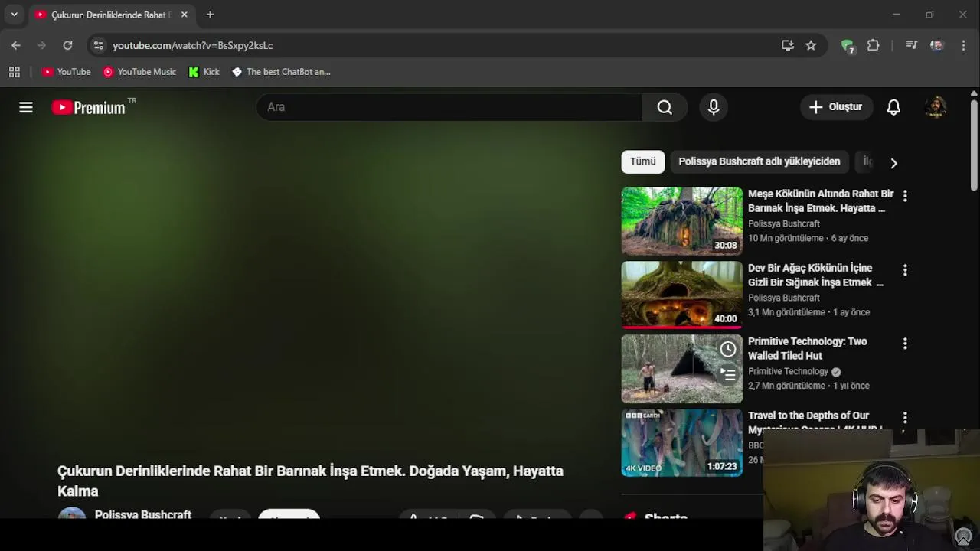Screen dimensions: 980x551
Task: Open Meşe Kökünün Altında video thumbnail
Action: pyautogui.click(x=682, y=220)
